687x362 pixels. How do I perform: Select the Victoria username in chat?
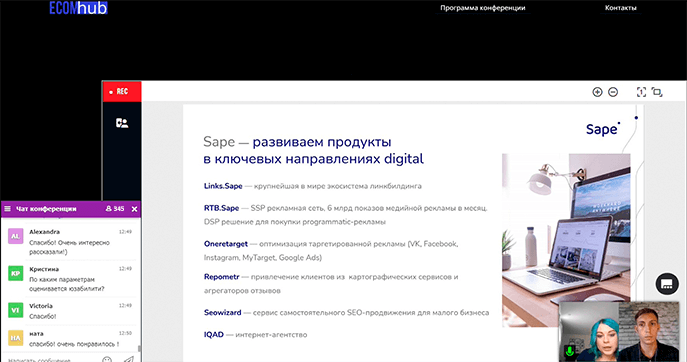(41, 306)
